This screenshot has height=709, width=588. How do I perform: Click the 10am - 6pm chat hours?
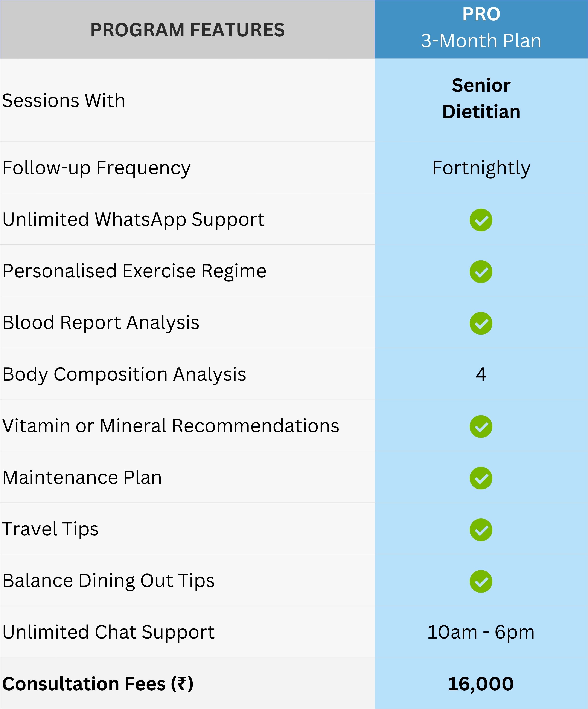(x=481, y=632)
